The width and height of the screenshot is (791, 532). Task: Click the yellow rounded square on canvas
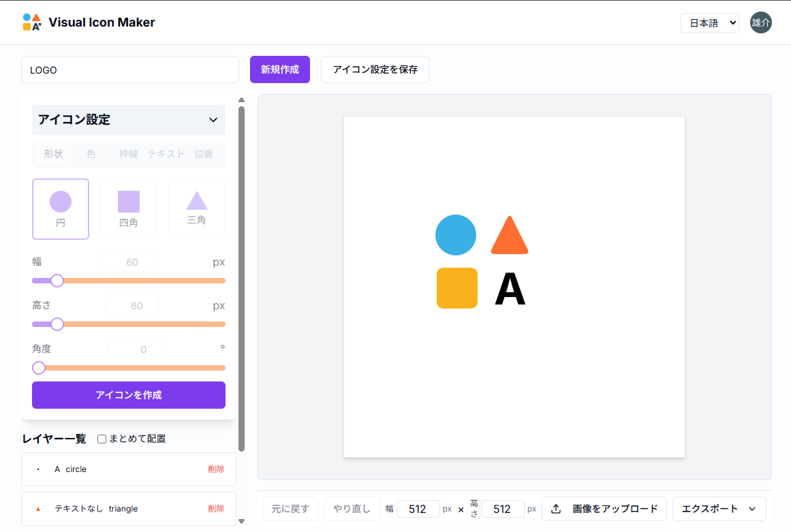457,288
